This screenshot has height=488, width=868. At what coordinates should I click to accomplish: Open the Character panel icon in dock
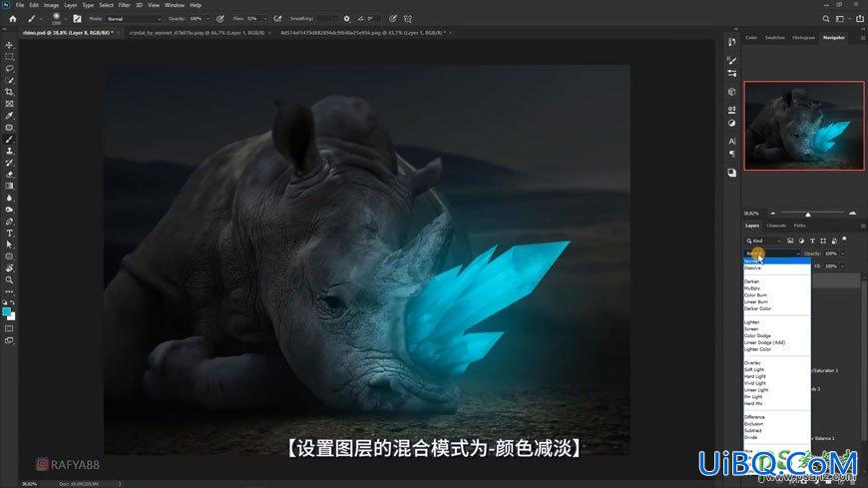click(x=732, y=142)
